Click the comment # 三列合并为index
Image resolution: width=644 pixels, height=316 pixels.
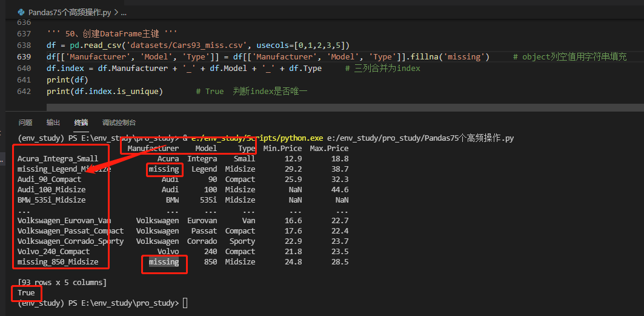383,68
